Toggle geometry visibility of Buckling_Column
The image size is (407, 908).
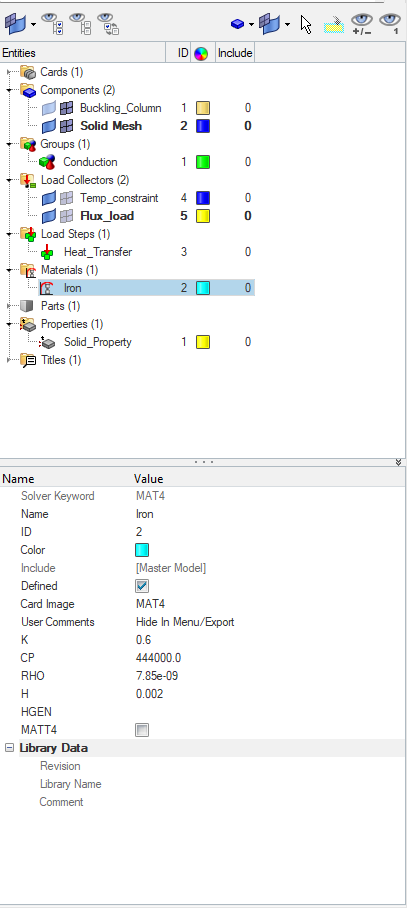pyautogui.click(x=49, y=108)
